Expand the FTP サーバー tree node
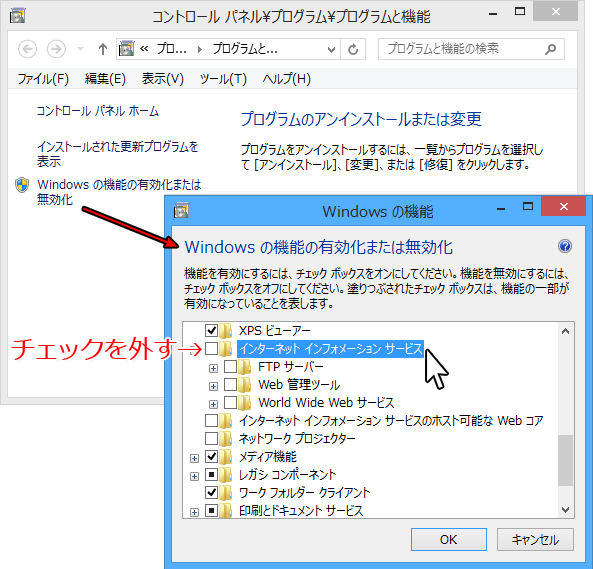This screenshot has width=593, height=569. click(x=213, y=368)
